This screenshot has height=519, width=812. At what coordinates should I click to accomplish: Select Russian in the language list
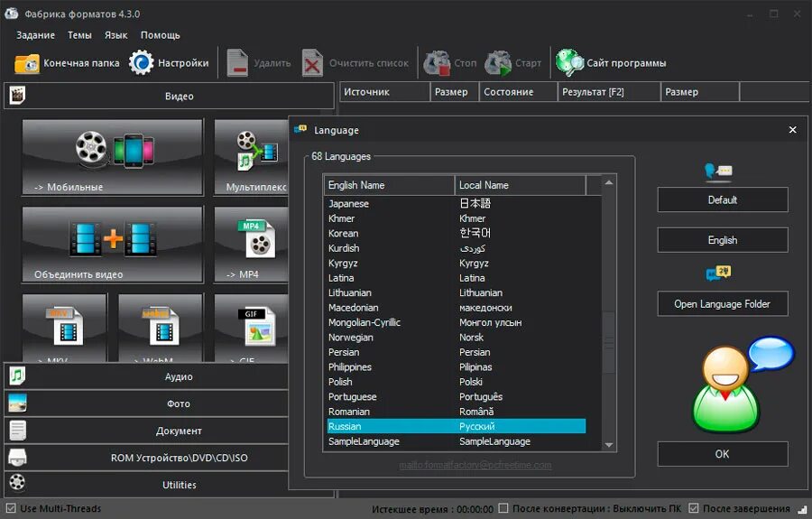tap(456, 426)
